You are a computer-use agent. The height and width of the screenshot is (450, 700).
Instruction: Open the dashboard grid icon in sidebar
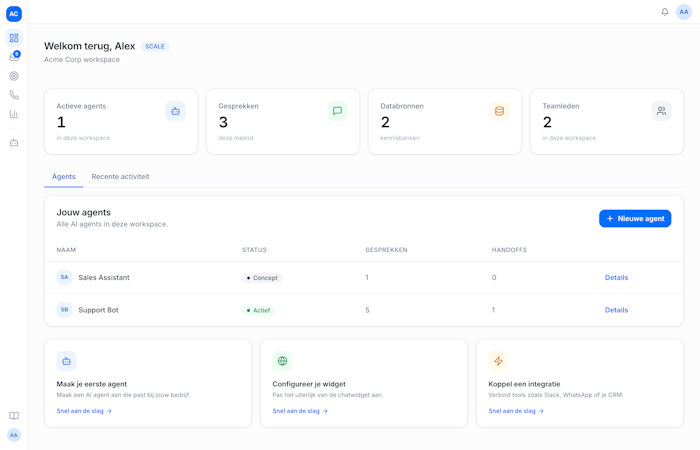pyautogui.click(x=14, y=38)
